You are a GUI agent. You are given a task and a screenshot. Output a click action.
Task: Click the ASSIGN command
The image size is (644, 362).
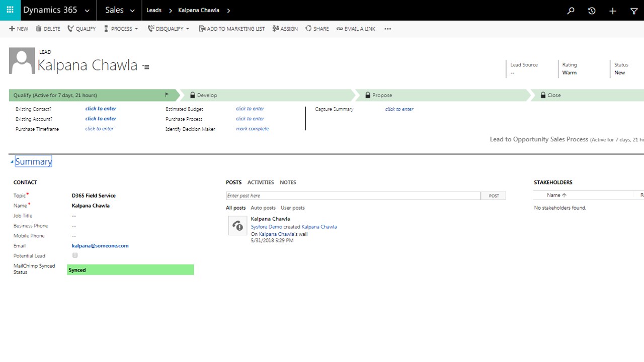coord(285,29)
